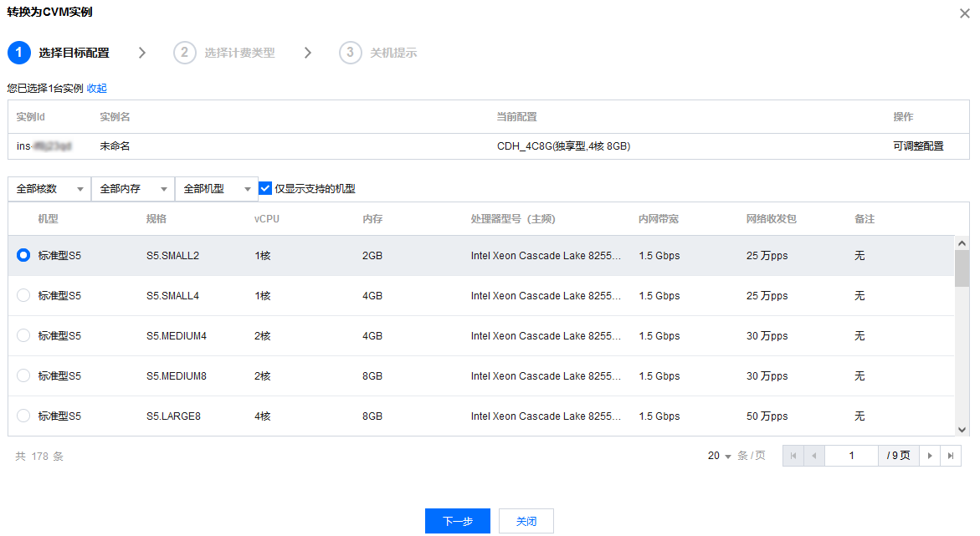The image size is (980, 536).
Task: Expand the 全部机型 dropdown
Action: [217, 189]
